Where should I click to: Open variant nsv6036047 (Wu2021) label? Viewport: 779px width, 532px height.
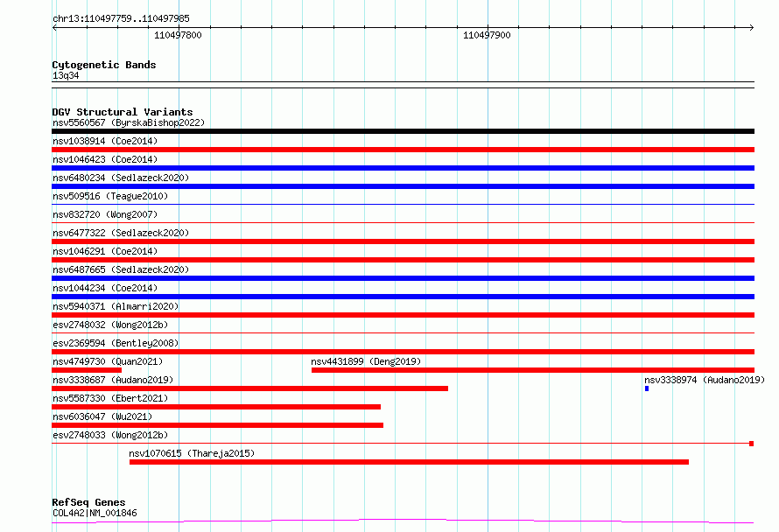tap(102, 416)
